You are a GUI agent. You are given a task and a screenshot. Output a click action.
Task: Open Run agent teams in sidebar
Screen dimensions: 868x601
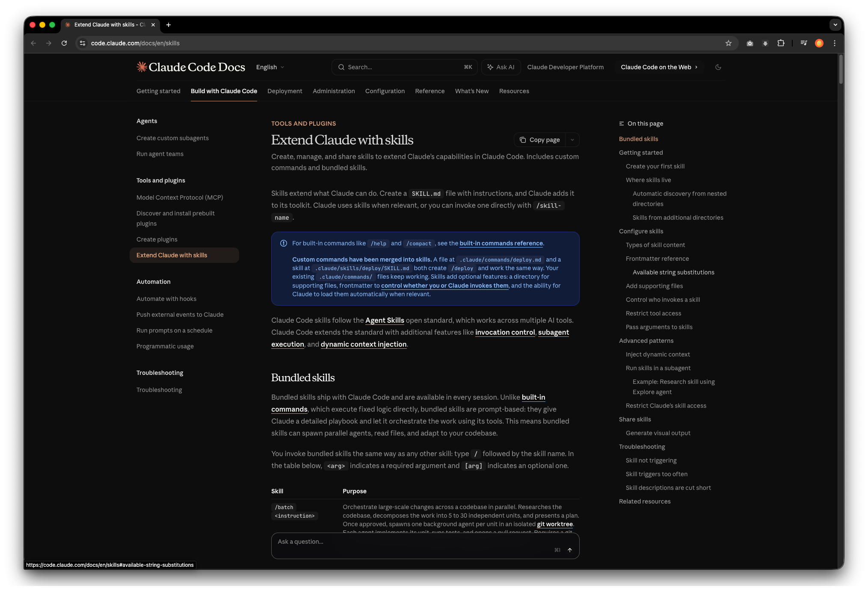click(160, 154)
